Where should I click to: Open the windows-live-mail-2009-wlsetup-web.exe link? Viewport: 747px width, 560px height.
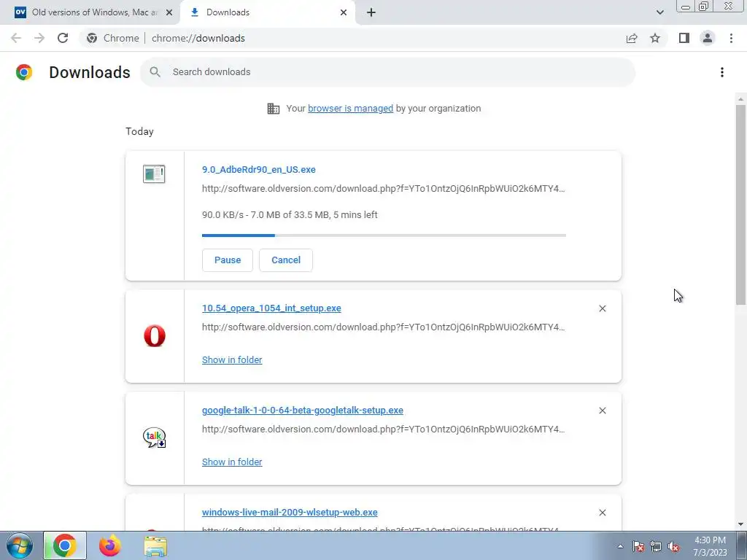coord(290,513)
